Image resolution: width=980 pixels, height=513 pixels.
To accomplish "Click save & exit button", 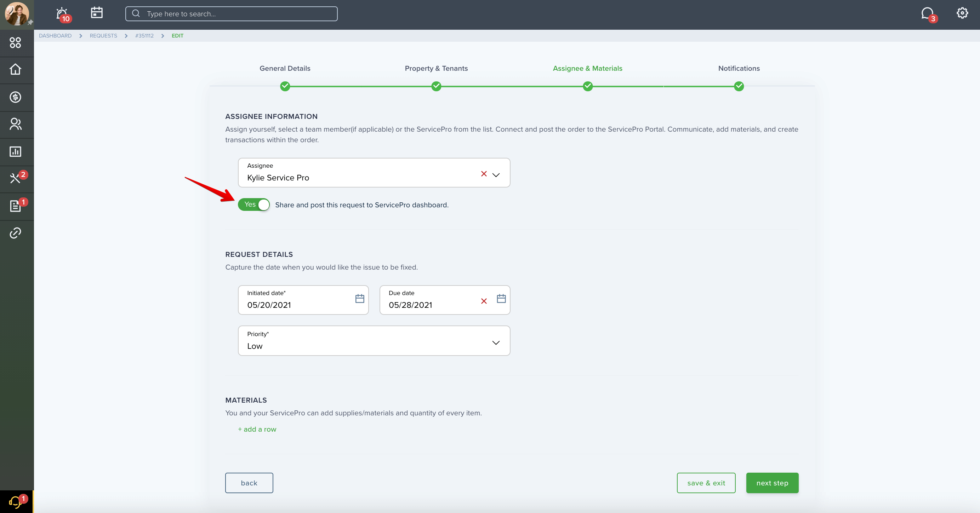I will coord(706,483).
